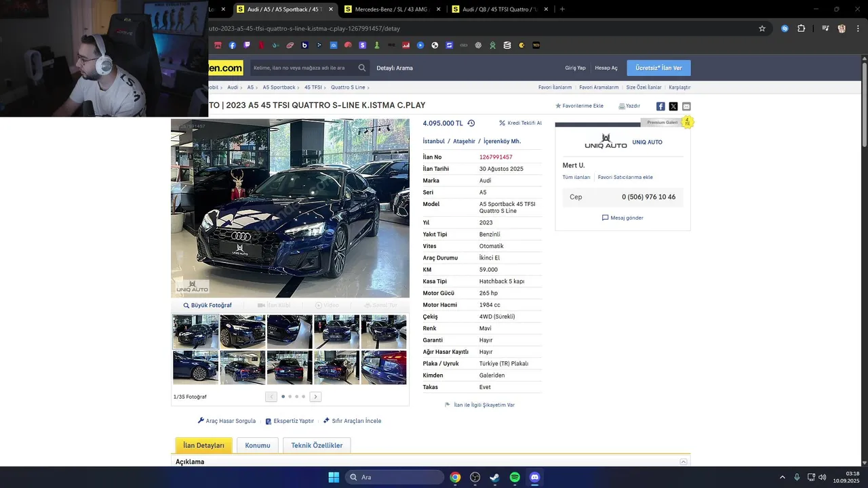Image resolution: width=868 pixels, height=488 pixels.
Task: Share the listing on Facebook
Action: click(x=660, y=106)
